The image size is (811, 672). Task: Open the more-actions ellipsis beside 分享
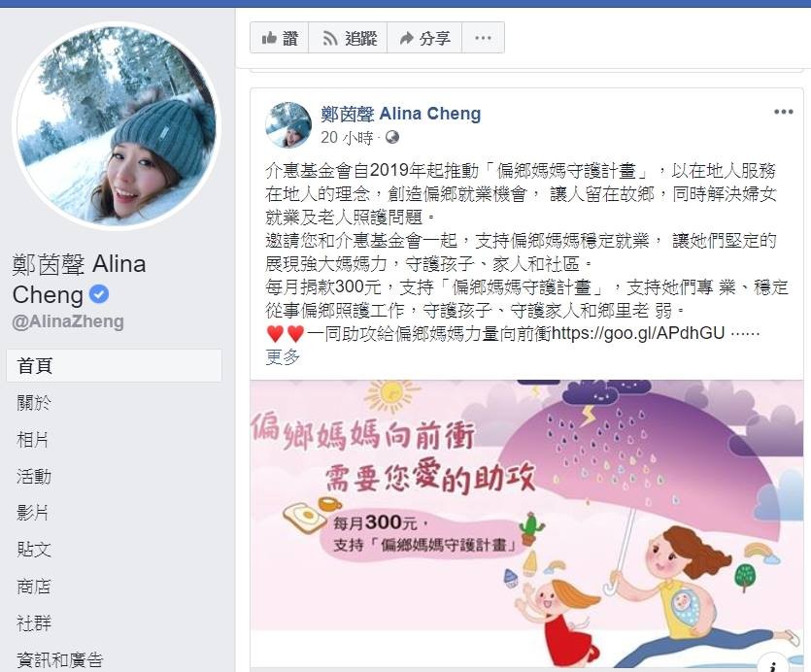click(x=483, y=38)
